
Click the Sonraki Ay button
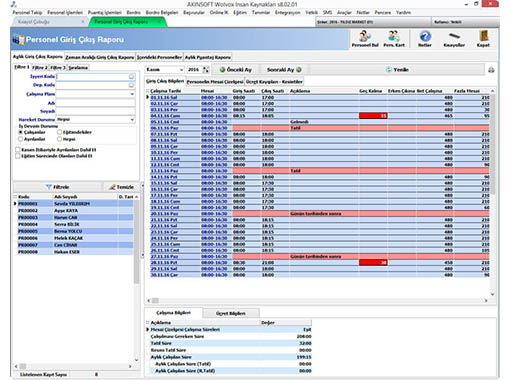[x=284, y=70]
